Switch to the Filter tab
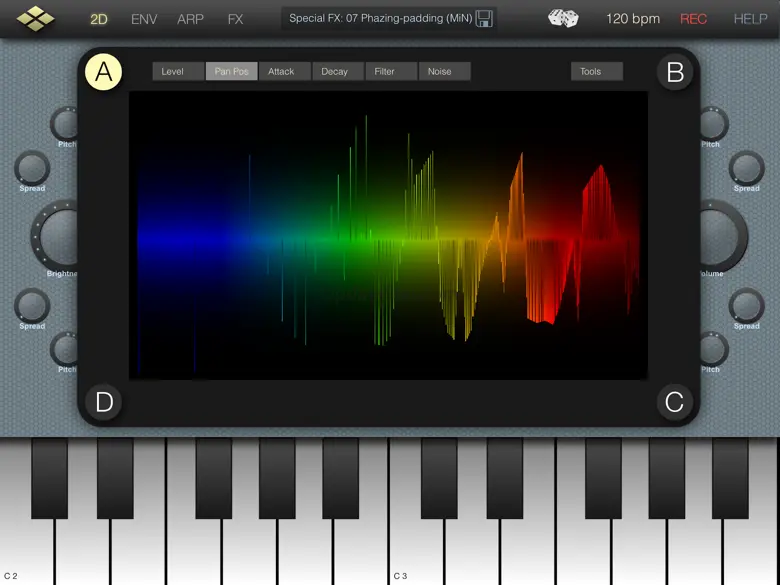780x585 pixels. (x=391, y=71)
